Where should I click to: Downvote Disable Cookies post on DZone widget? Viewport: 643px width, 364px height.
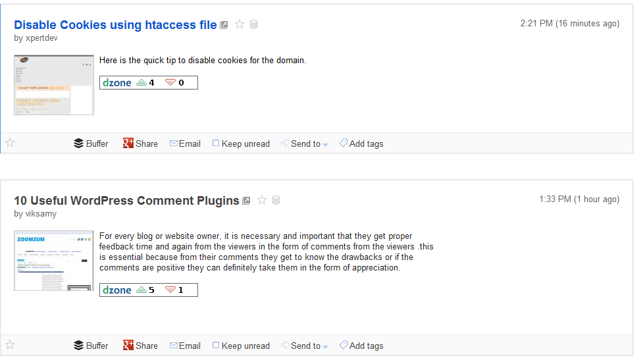[x=170, y=82]
